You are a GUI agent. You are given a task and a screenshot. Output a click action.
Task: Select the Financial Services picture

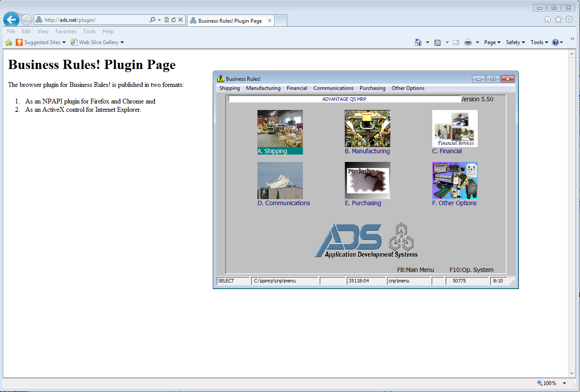click(455, 128)
